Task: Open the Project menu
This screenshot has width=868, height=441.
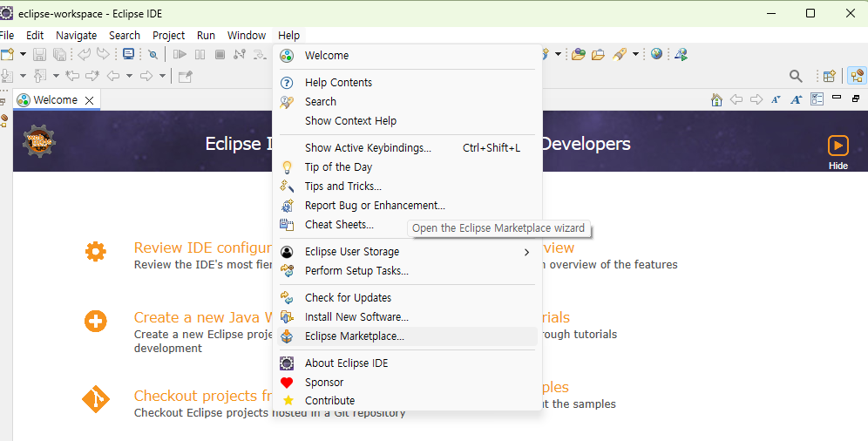Action: (168, 36)
